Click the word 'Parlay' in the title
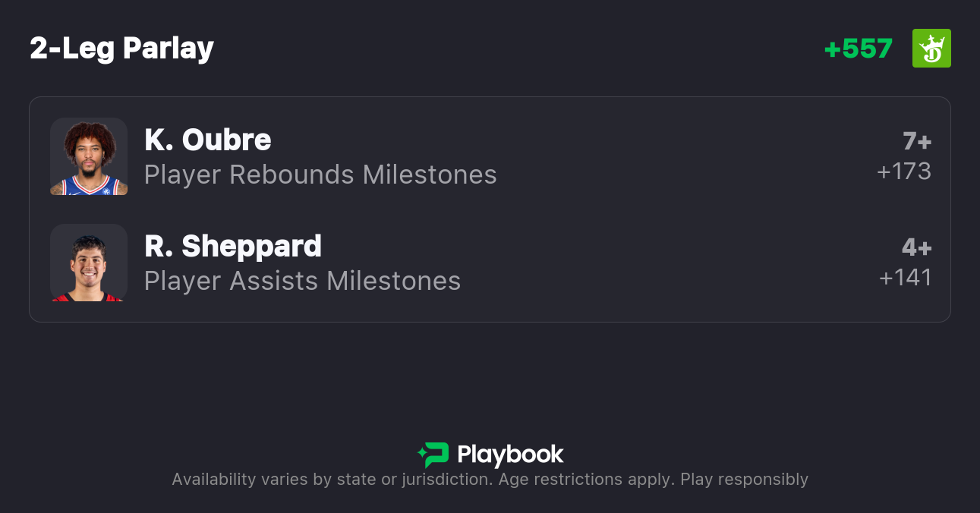 169,49
